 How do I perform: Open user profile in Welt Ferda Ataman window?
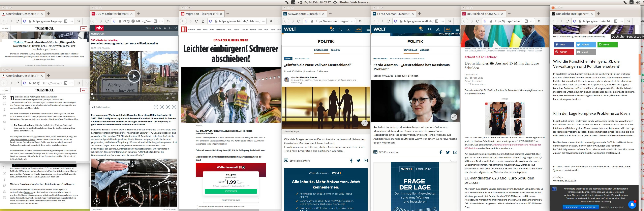438,29
